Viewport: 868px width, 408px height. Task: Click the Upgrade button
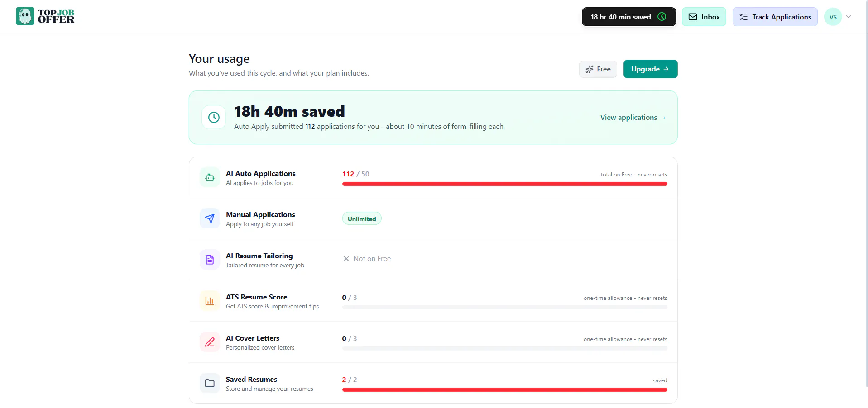(650, 69)
